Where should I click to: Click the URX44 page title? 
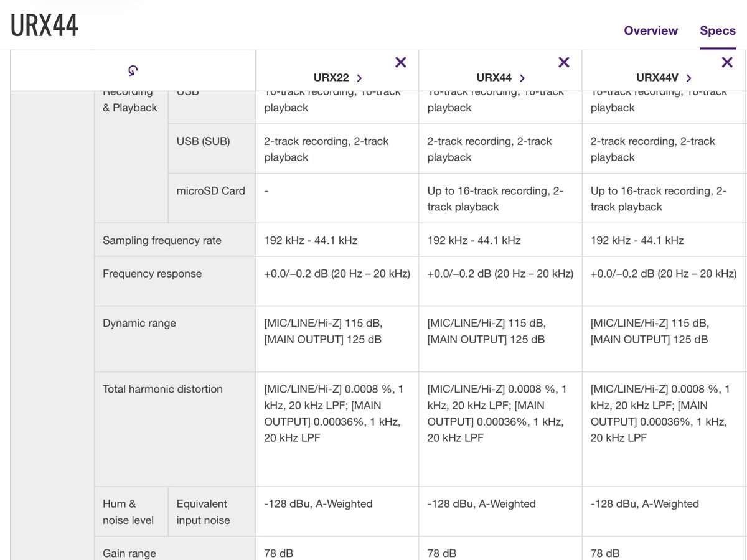(44, 26)
